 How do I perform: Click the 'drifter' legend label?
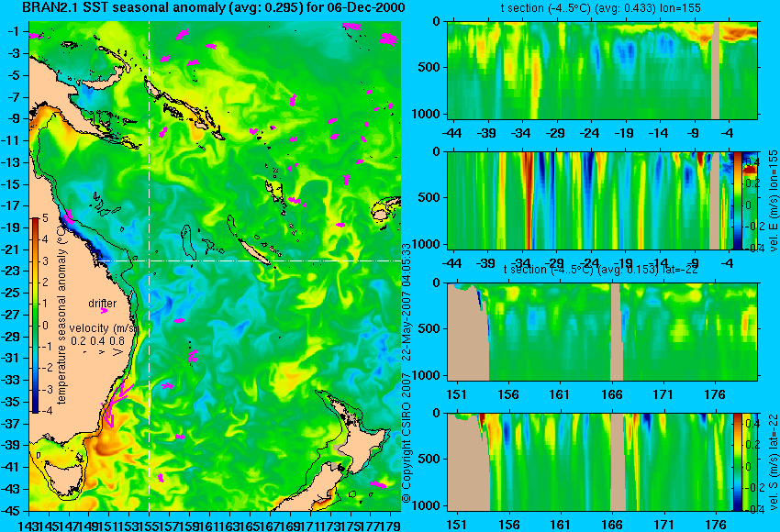tap(103, 304)
